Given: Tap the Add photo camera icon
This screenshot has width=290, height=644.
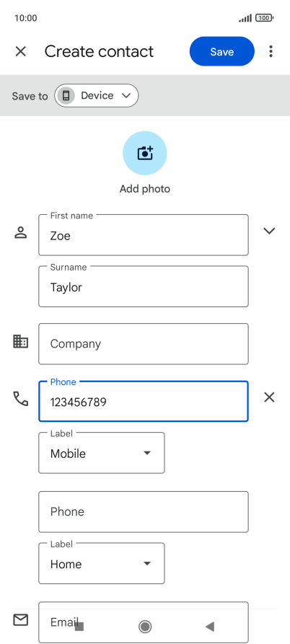Looking at the screenshot, I should tap(144, 153).
